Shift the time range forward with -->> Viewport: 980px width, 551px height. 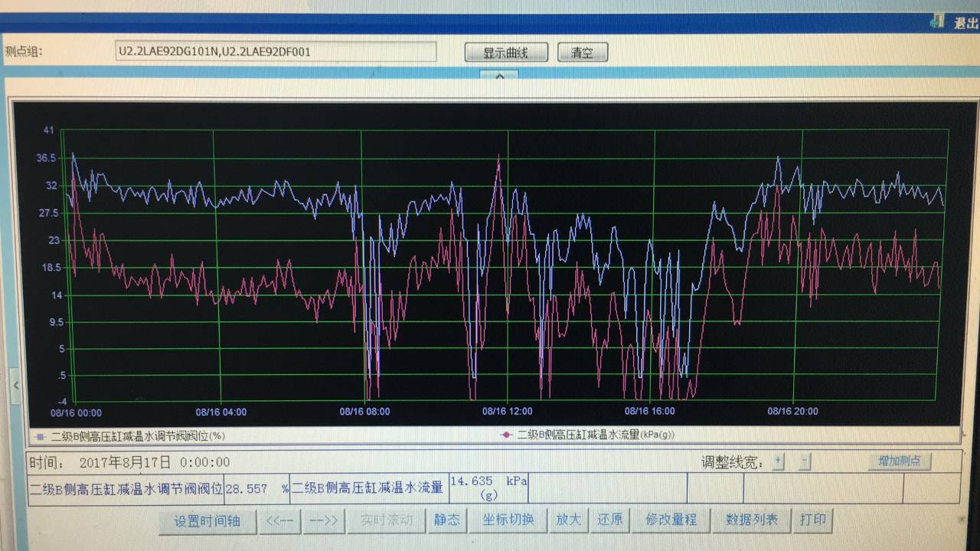point(322,520)
